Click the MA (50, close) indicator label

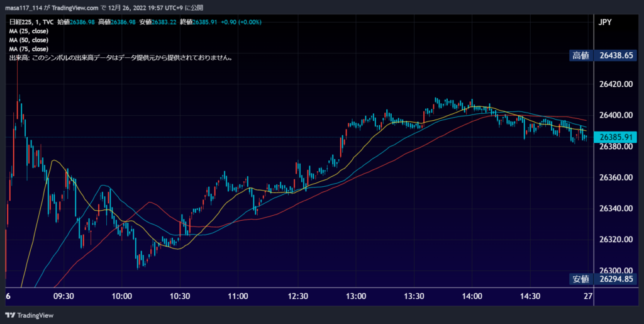click(x=29, y=40)
